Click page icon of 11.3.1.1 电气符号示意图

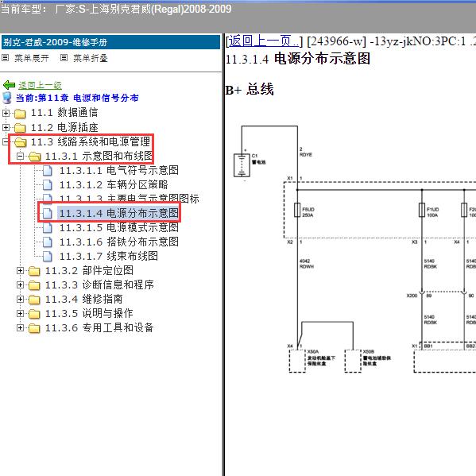(48, 171)
